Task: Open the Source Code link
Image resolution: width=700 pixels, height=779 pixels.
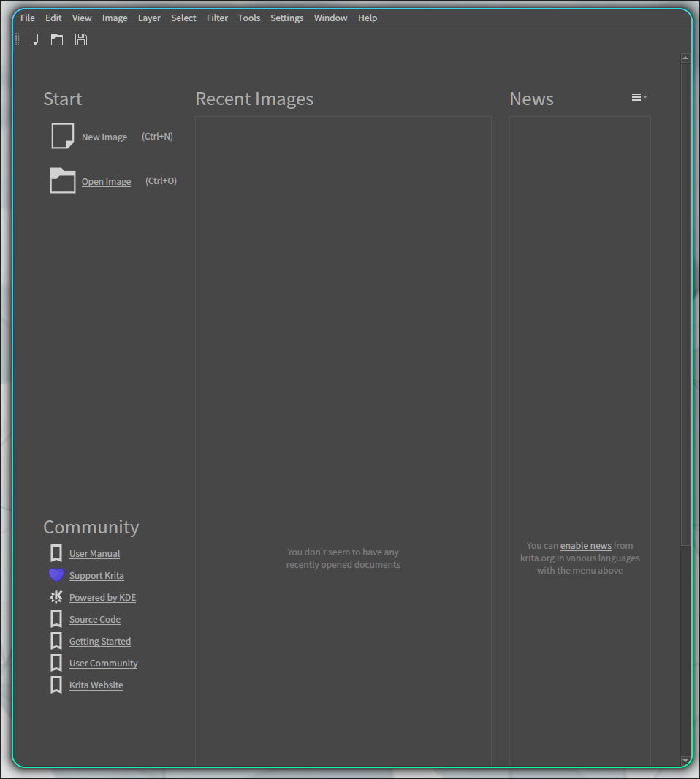Action: [x=95, y=619]
